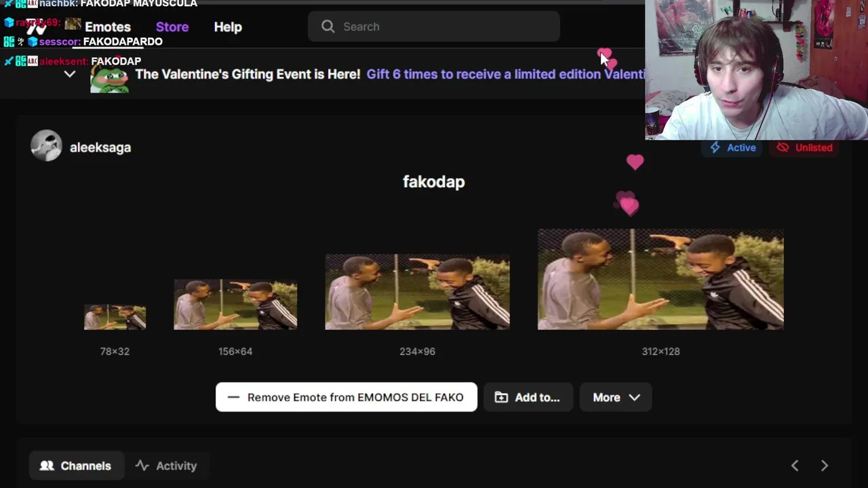Open the aleeksaga username link
The image size is (868, 488).
(100, 147)
